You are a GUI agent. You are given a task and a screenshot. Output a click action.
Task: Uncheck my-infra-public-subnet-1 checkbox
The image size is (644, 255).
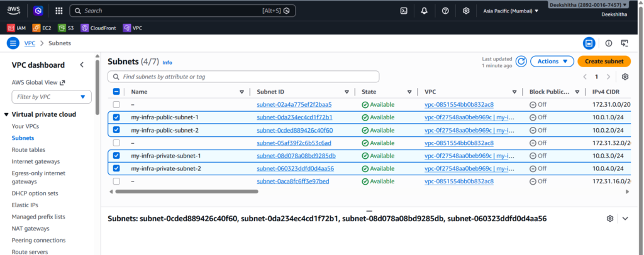point(116,117)
